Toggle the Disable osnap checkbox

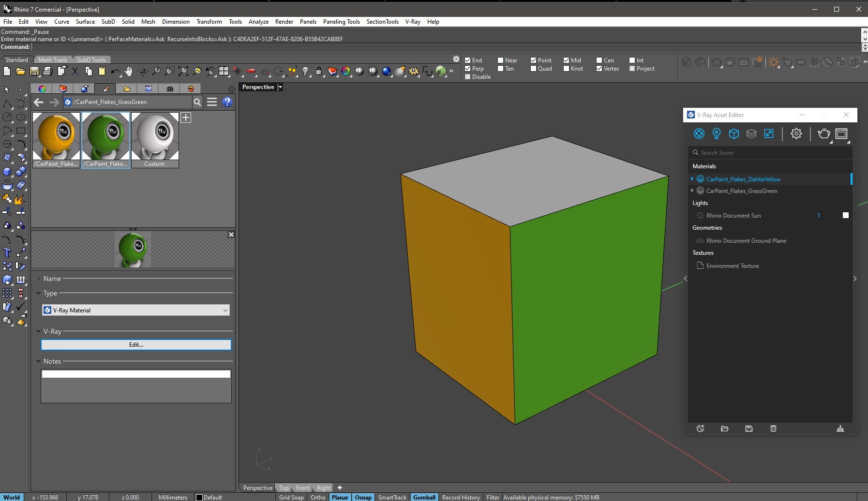tap(468, 77)
